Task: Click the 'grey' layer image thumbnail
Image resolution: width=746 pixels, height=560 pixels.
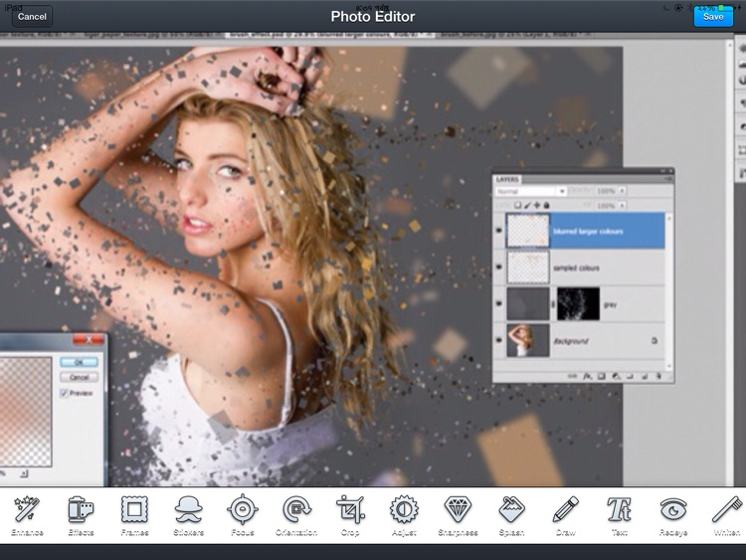Action: coord(528,303)
